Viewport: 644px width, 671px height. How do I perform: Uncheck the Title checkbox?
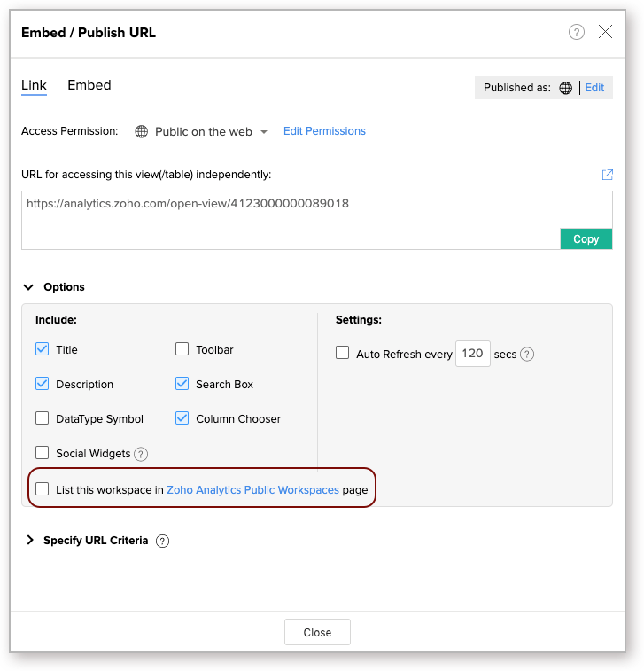click(43, 349)
